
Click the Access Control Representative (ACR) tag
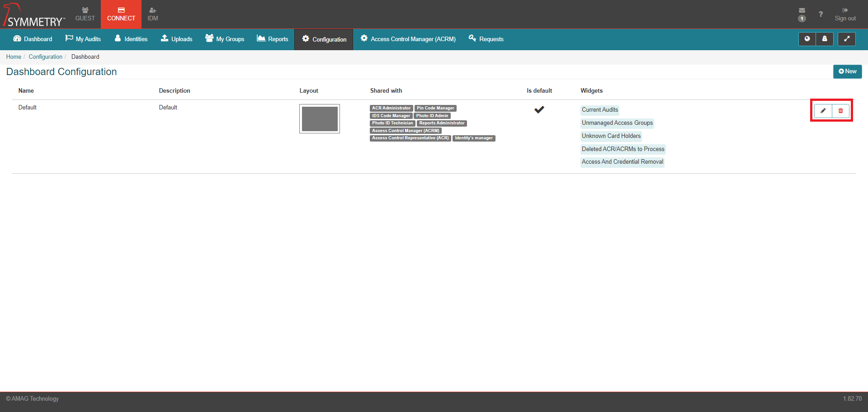(x=410, y=138)
